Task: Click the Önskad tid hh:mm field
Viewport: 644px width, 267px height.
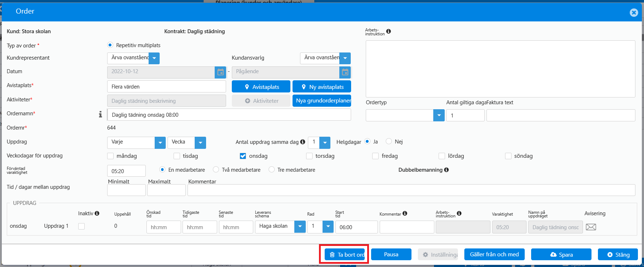Action: (x=164, y=227)
